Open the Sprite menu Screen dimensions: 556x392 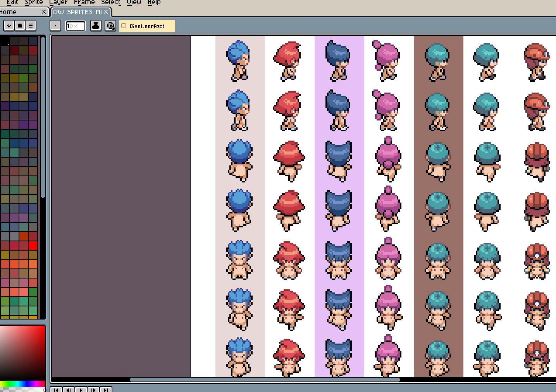tap(34, 2)
